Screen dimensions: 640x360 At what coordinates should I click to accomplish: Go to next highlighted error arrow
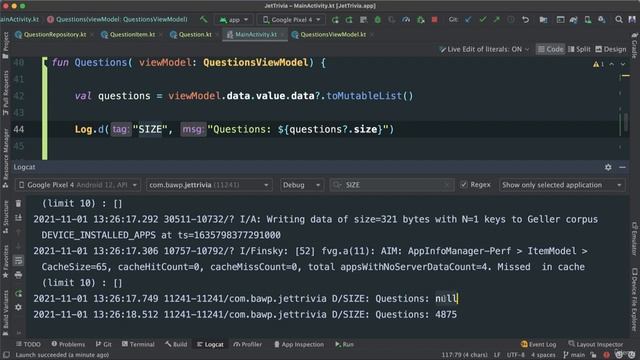click(x=623, y=64)
